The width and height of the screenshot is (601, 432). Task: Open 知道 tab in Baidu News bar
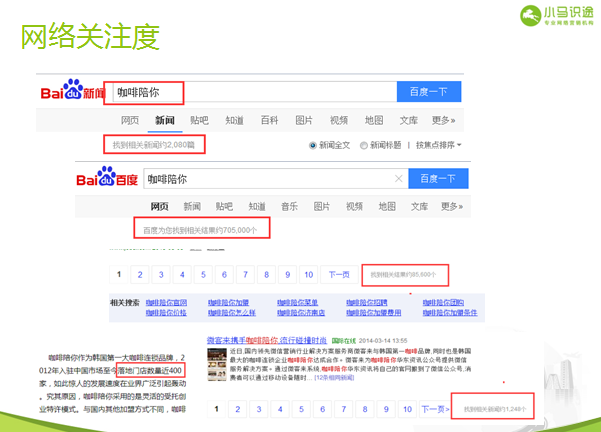[x=234, y=120]
